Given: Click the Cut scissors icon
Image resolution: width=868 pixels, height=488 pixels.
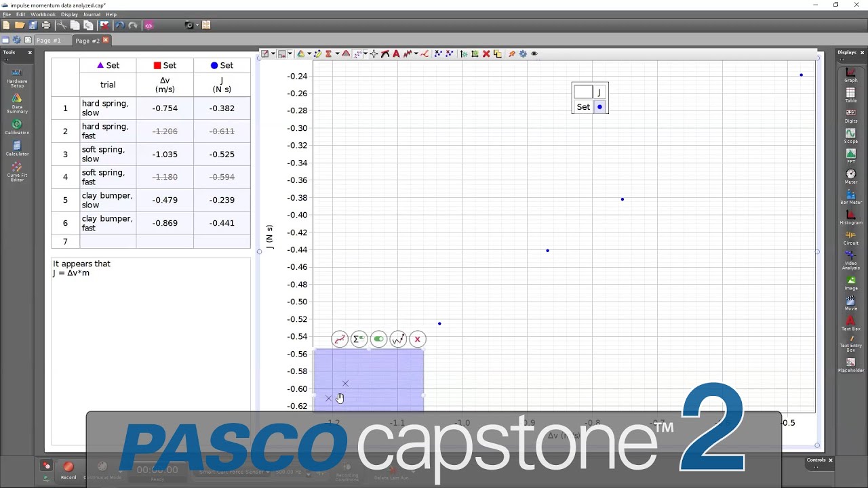Looking at the screenshot, I should [61, 25].
